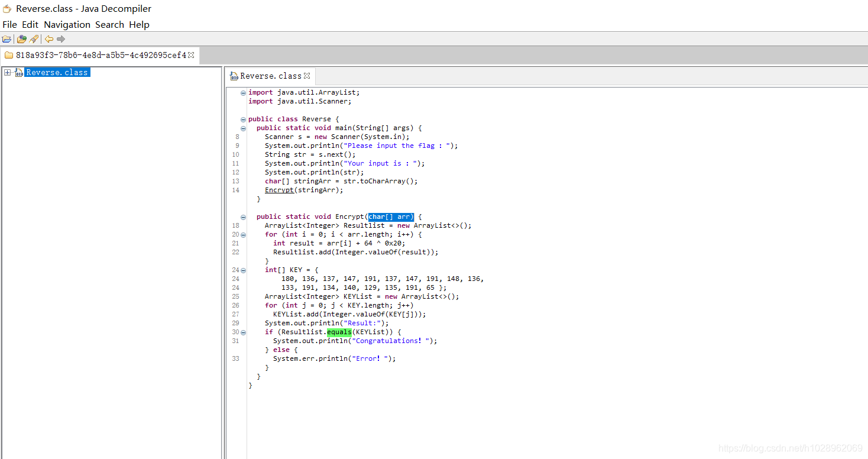Click the Search flashlight toolbar icon

point(34,39)
